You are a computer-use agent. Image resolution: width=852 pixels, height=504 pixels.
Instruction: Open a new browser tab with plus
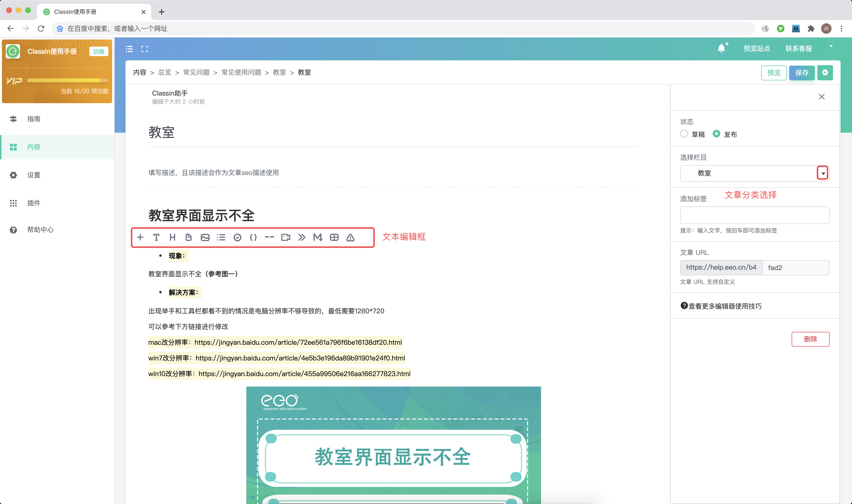click(162, 12)
